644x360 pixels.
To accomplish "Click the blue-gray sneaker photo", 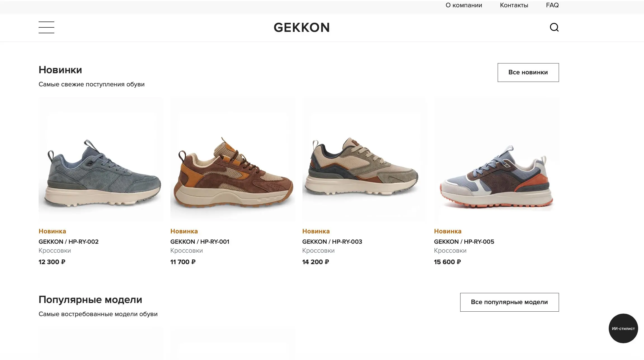I will (101, 159).
